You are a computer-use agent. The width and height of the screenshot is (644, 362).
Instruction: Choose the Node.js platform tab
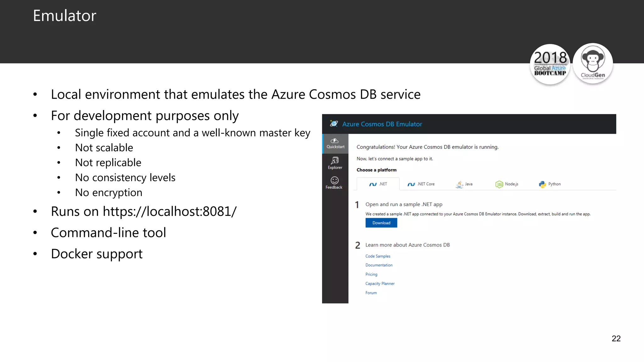[507, 184]
